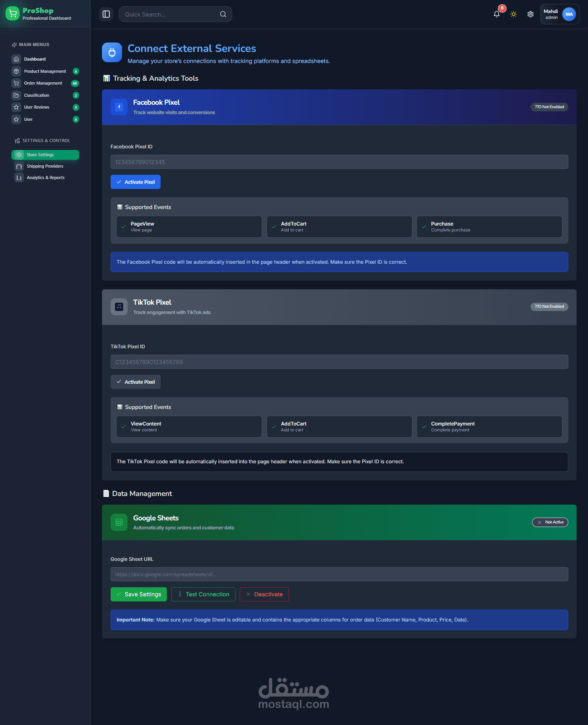The width and height of the screenshot is (588, 725).
Task: Open Product Management menu item
Action: click(x=45, y=71)
